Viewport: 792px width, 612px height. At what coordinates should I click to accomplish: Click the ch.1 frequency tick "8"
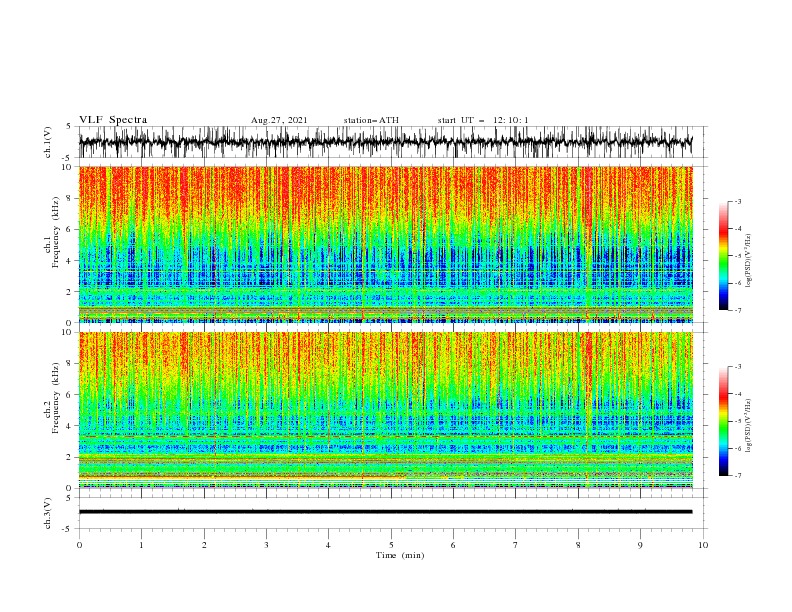click(x=70, y=198)
